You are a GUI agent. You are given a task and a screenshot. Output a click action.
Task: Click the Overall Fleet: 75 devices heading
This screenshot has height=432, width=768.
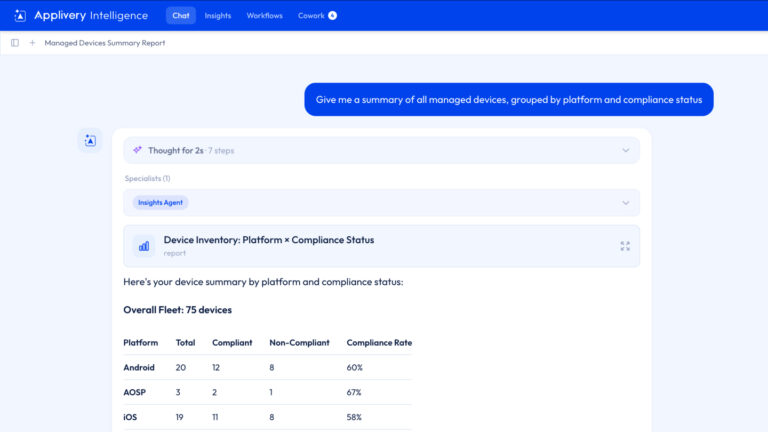click(x=177, y=310)
